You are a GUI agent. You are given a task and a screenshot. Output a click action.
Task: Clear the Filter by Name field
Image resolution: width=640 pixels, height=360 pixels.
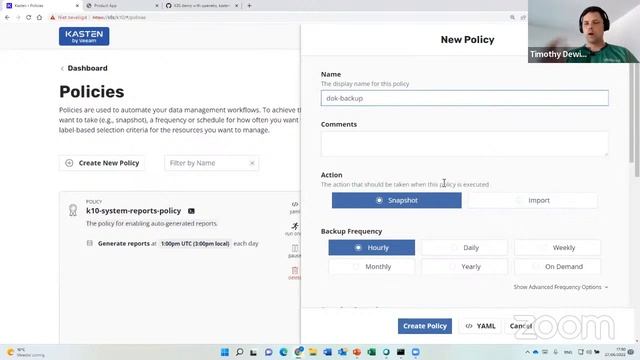(x=252, y=163)
